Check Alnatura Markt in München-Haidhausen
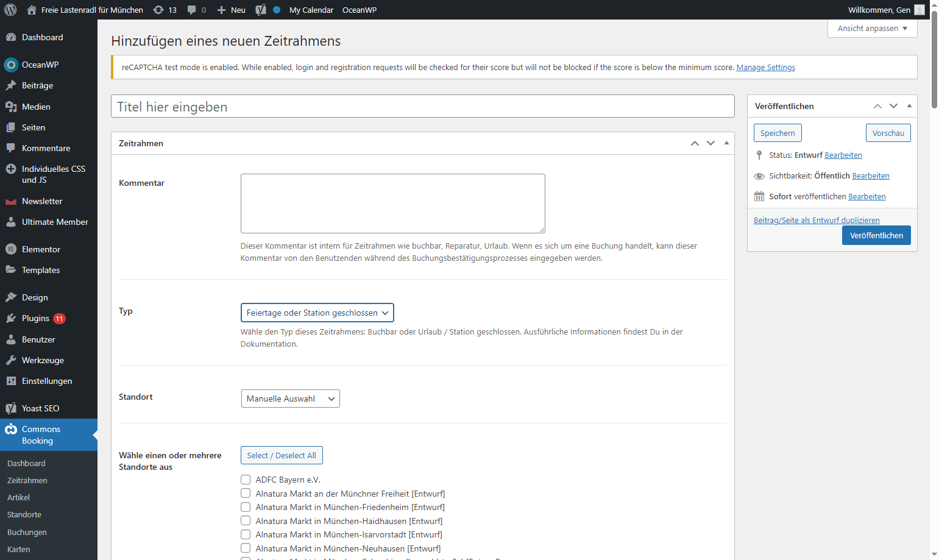This screenshot has width=939, height=560. click(x=246, y=521)
